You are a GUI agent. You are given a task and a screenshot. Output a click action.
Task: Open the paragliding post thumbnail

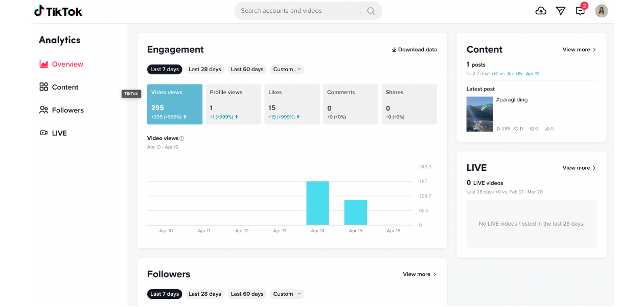tap(479, 114)
